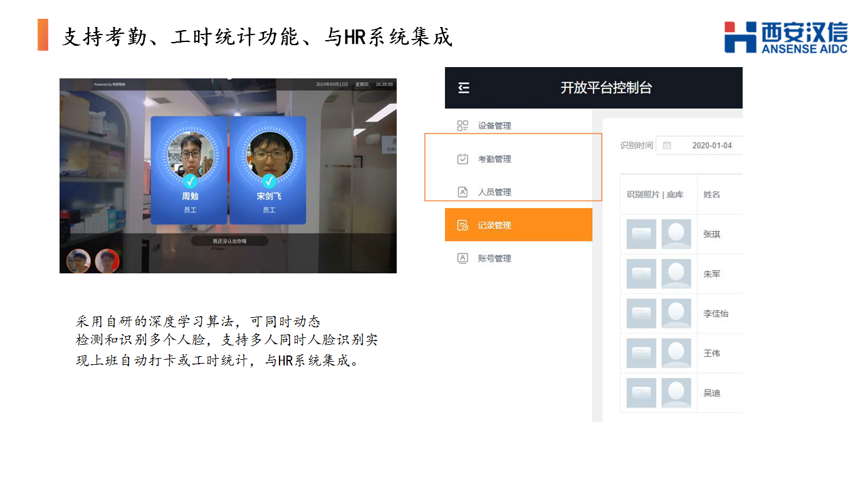Viewport: 868px width, 489px height.
Task: Click 吴迪's library avatar thumbnail
Action: [x=676, y=392]
